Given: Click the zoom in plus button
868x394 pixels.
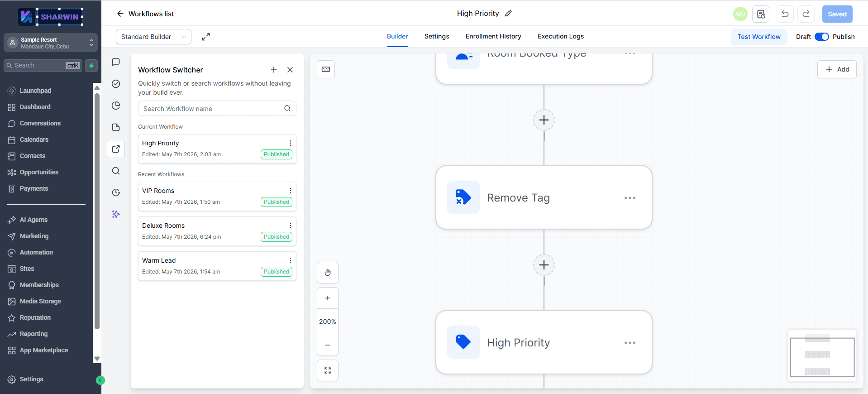Looking at the screenshot, I should click(328, 298).
